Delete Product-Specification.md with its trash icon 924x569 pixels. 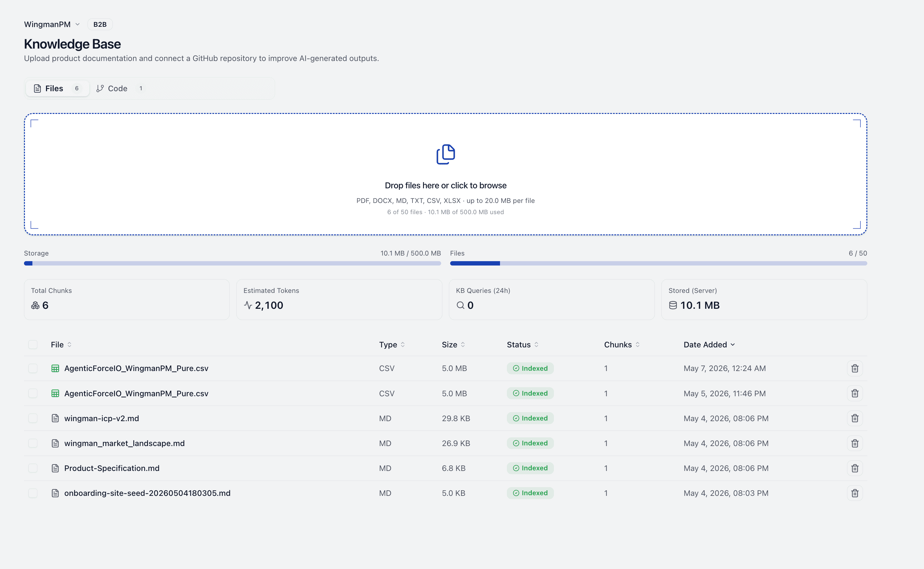pyautogui.click(x=855, y=468)
